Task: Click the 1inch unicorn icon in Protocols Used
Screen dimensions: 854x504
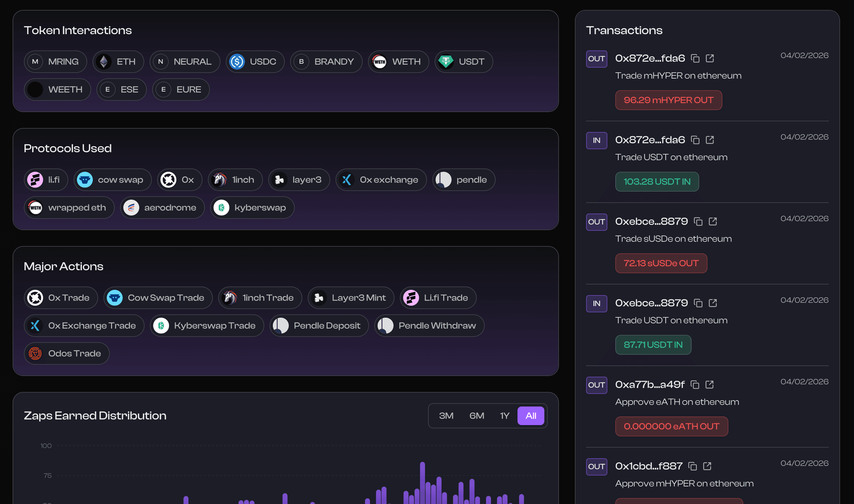Action: tap(219, 180)
